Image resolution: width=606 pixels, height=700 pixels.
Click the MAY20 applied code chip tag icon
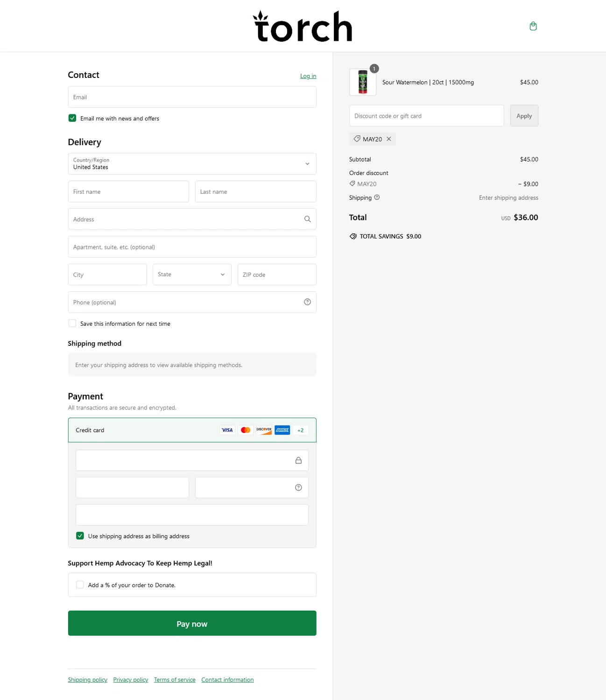[357, 139]
